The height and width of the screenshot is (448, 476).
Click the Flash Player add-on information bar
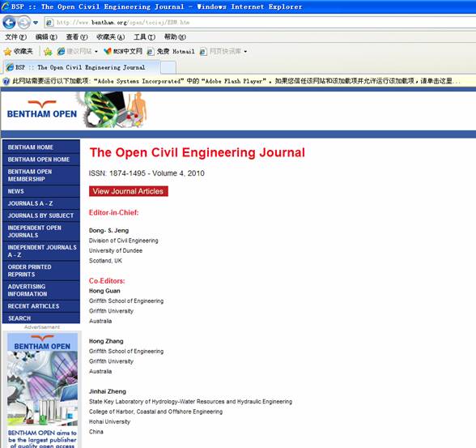point(238,81)
